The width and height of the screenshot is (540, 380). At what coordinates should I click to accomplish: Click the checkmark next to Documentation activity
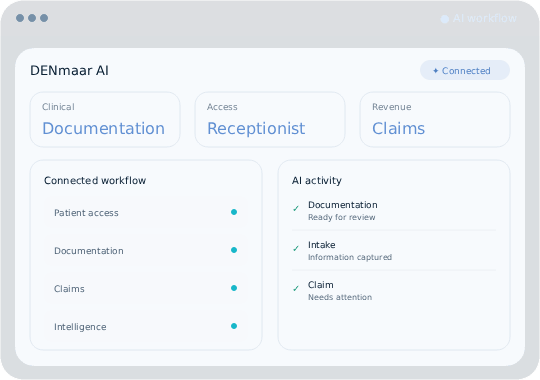click(x=296, y=208)
